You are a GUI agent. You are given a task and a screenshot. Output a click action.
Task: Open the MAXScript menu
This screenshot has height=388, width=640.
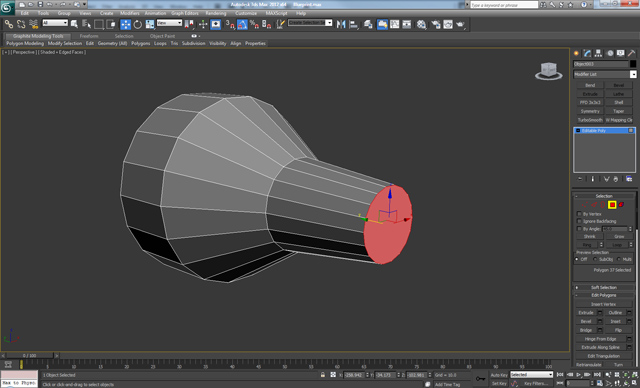pyautogui.click(x=276, y=13)
